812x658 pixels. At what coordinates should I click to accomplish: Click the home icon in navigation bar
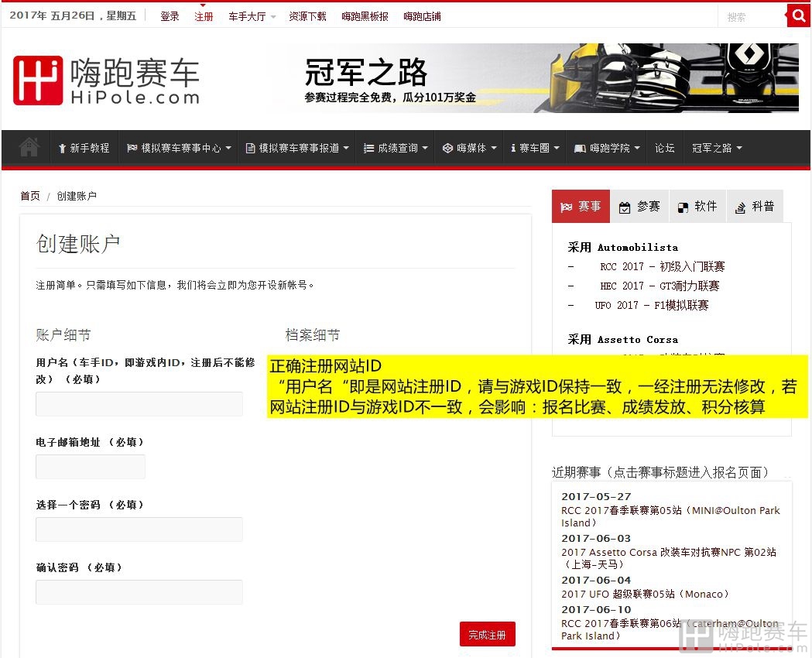[x=29, y=147]
